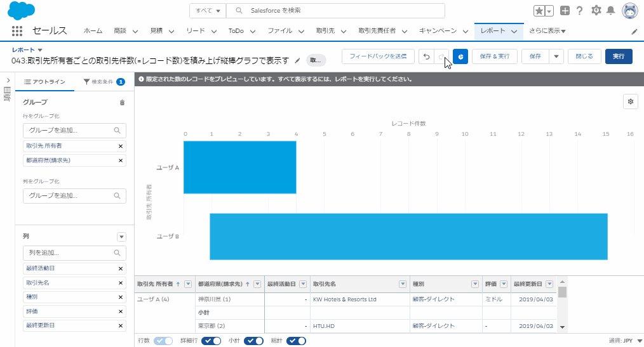Click the Salesforce cloud logo
Image resolution: width=644 pixels, height=347 pixels.
pyautogui.click(x=22, y=11)
